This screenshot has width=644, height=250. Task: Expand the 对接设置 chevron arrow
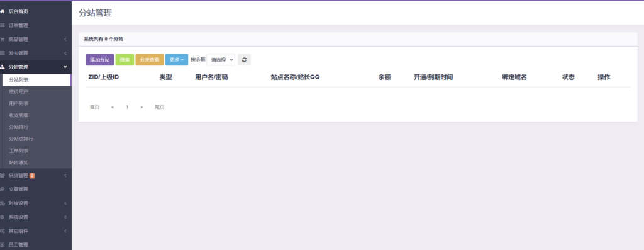[65, 203]
